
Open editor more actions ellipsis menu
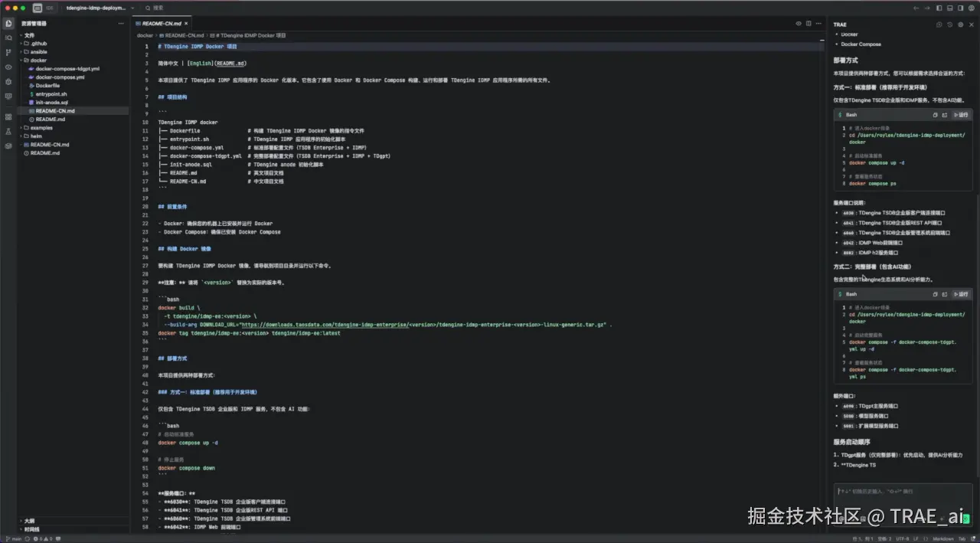(x=819, y=23)
